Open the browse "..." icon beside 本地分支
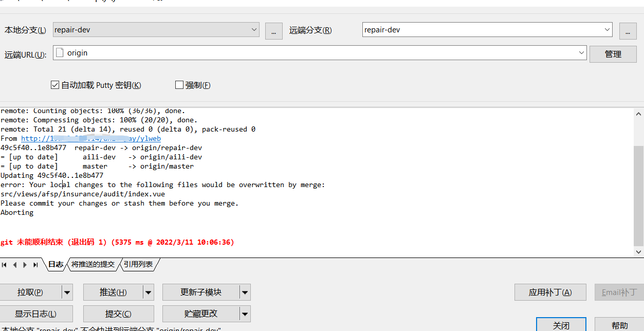The height and width of the screenshot is (331, 644). (x=274, y=31)
